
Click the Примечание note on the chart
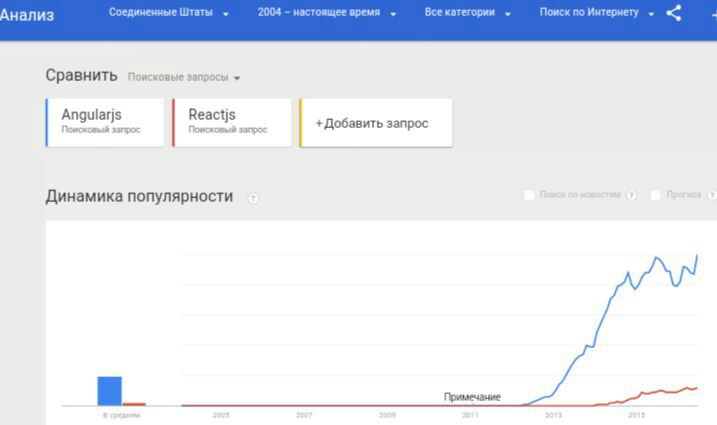coord(472,397)
